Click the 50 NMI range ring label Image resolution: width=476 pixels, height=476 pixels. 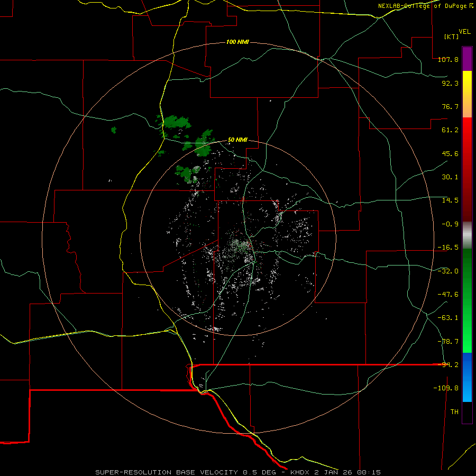pyautogui.click(x=237, y=140)
